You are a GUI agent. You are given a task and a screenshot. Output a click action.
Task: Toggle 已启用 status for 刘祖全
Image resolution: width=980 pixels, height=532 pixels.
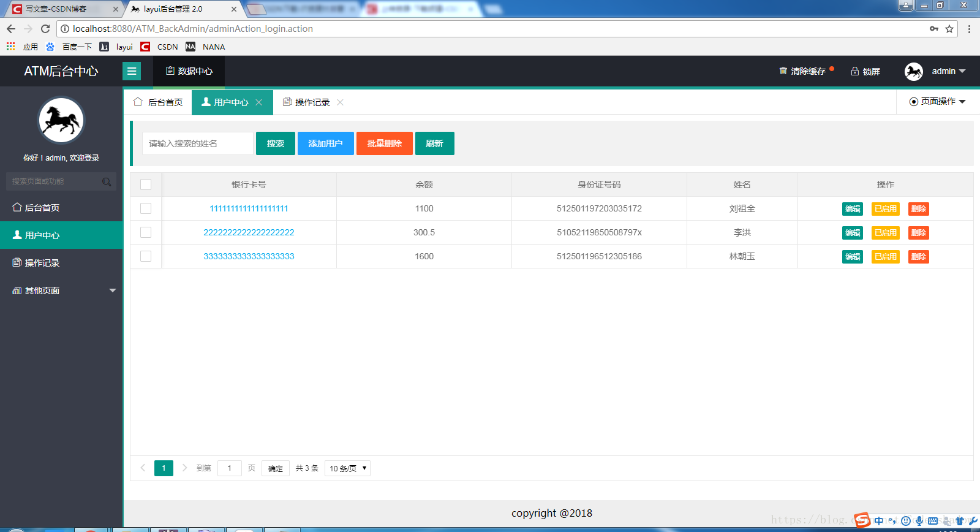pos(886,209)
